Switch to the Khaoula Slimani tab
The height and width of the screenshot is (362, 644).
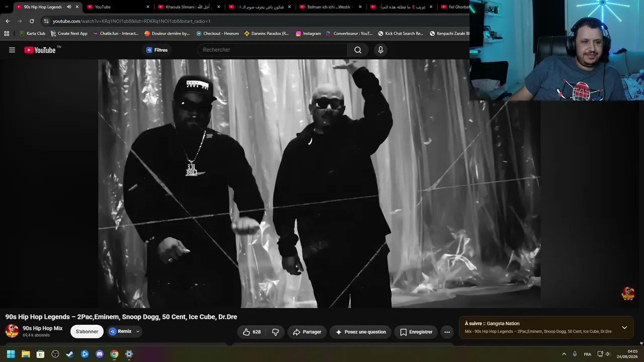189,7
